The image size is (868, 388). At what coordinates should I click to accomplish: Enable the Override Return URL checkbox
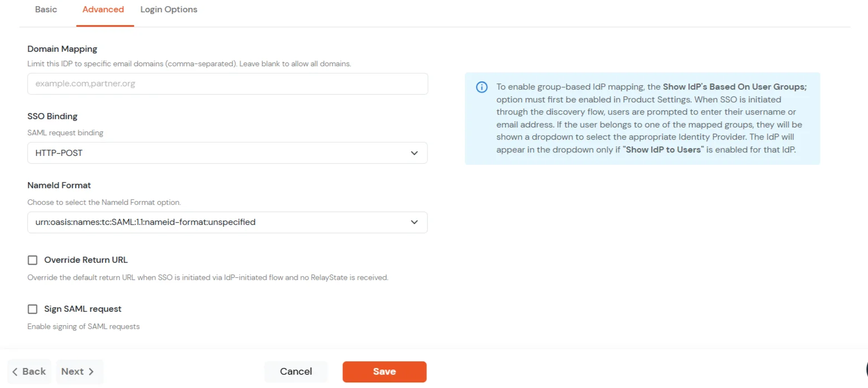[33, 260]
